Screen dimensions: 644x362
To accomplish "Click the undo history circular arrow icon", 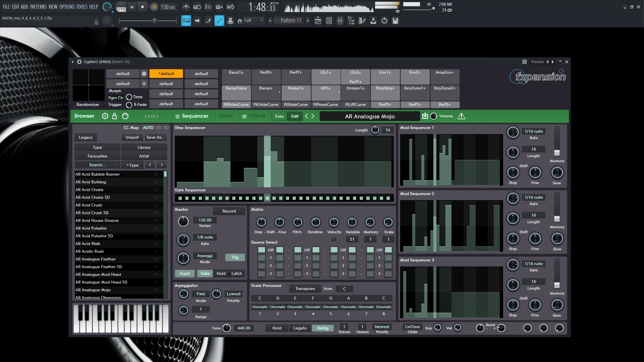I will point(384,21).
